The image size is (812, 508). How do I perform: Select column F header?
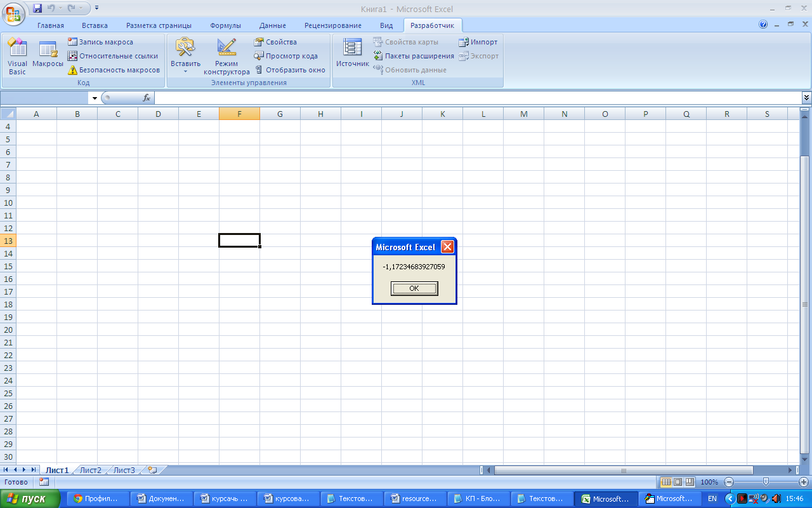click(x=239, y=114)
